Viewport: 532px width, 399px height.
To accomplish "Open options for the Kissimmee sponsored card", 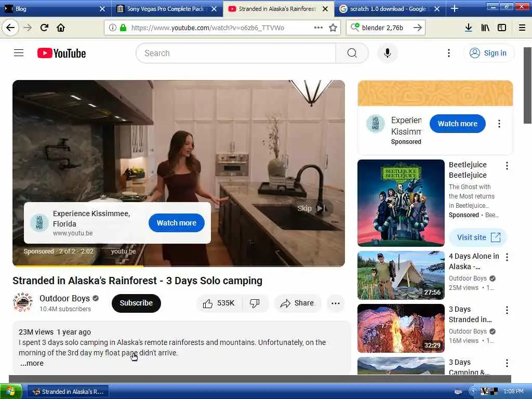I will [499, 124].
